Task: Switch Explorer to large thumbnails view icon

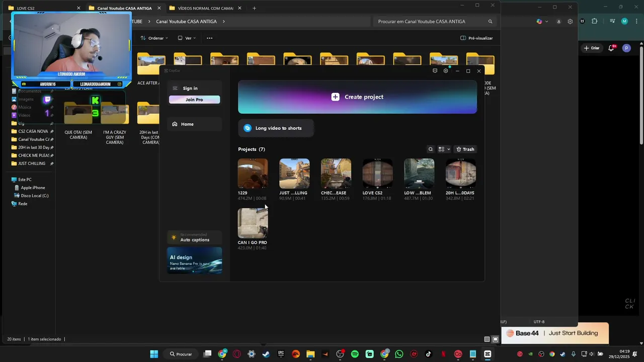Action: 495,339
